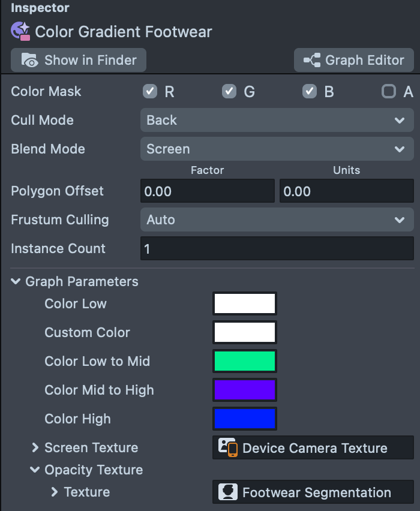Toggle the R color mask checkbox
The image size is (420, 511).
[150, 91]
